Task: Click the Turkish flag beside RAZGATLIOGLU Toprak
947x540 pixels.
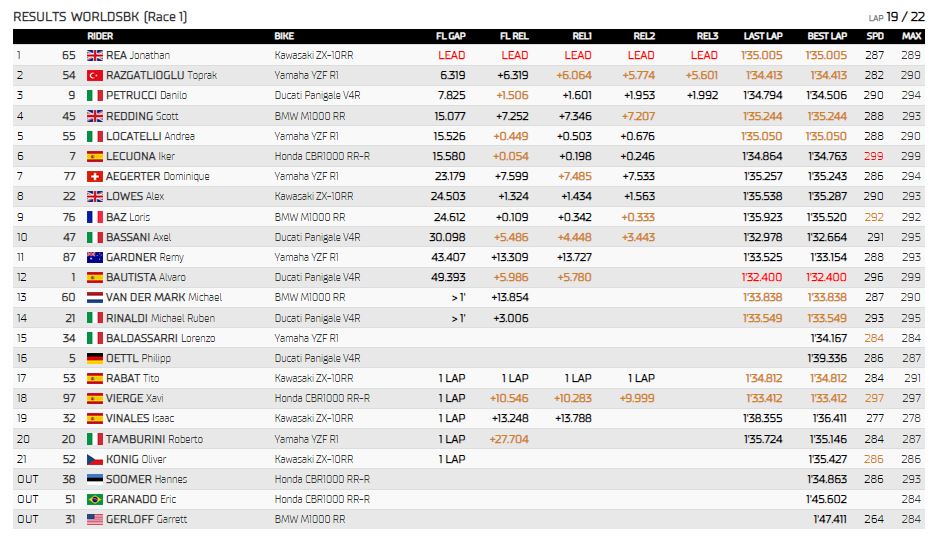Action: [x=95, y=76]
